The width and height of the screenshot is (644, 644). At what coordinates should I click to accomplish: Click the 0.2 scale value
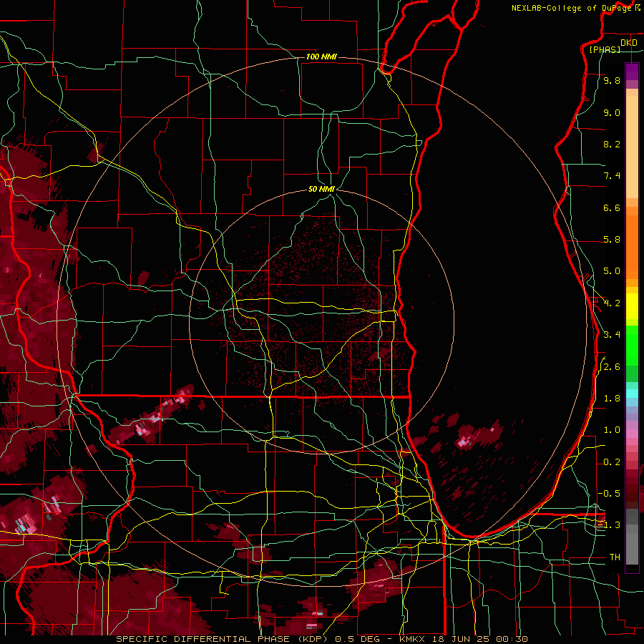(x=612, y=462)
